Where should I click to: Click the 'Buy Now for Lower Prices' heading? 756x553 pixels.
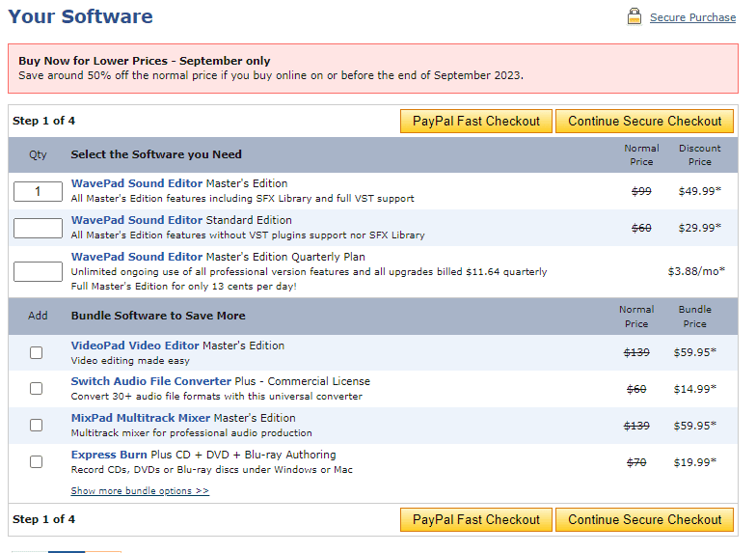tap(145, 61)
